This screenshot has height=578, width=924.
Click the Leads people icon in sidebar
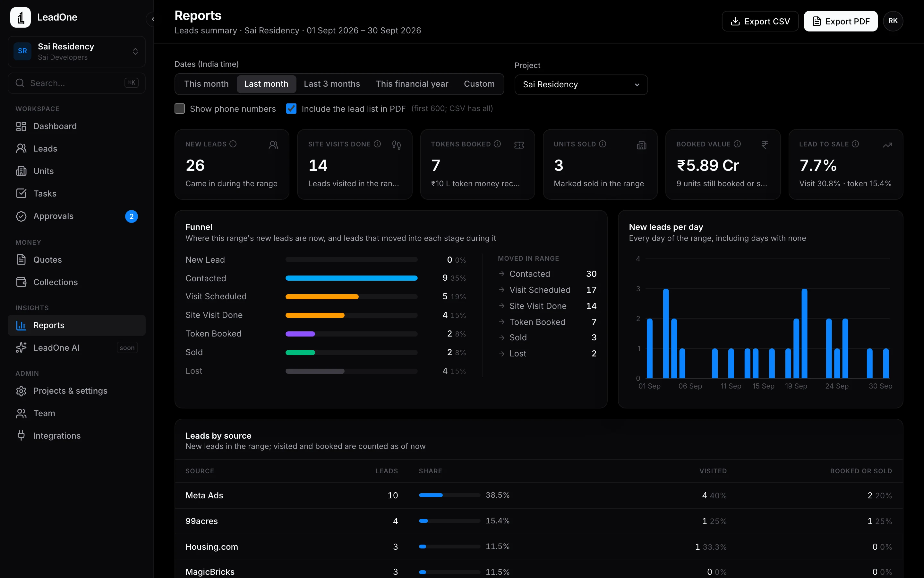coord(21,149)
